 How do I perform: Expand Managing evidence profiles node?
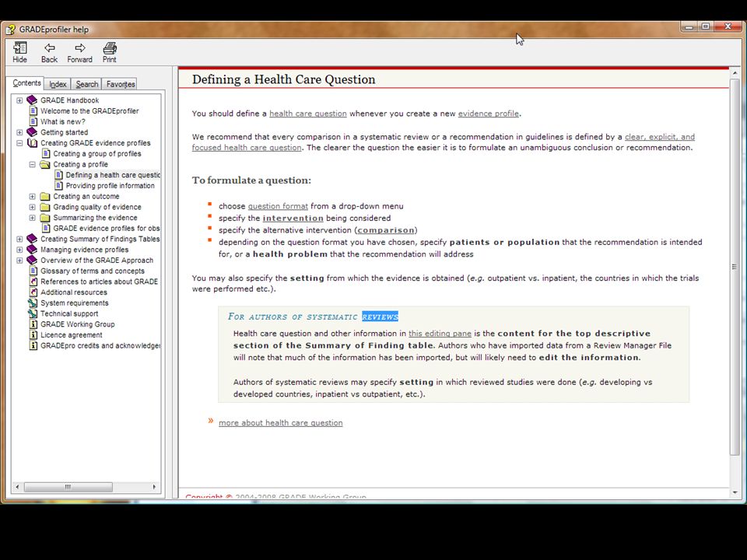click(19, 250)
